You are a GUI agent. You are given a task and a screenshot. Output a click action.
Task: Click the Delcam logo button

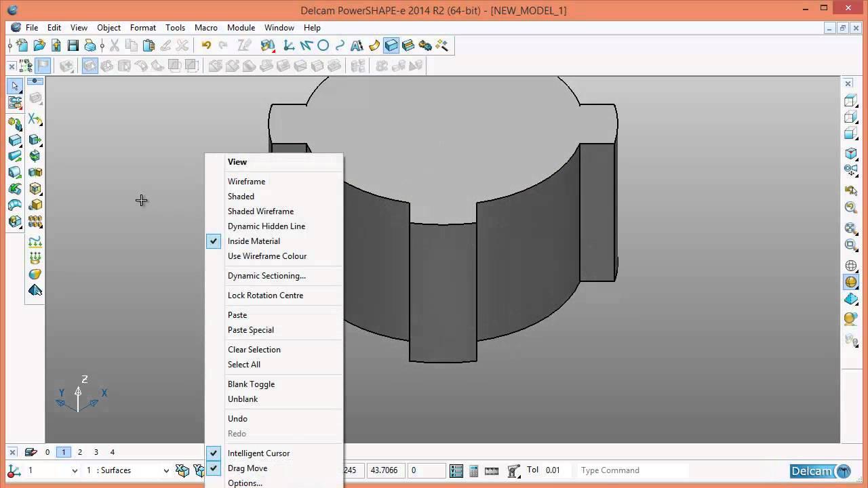pos(820,471)
